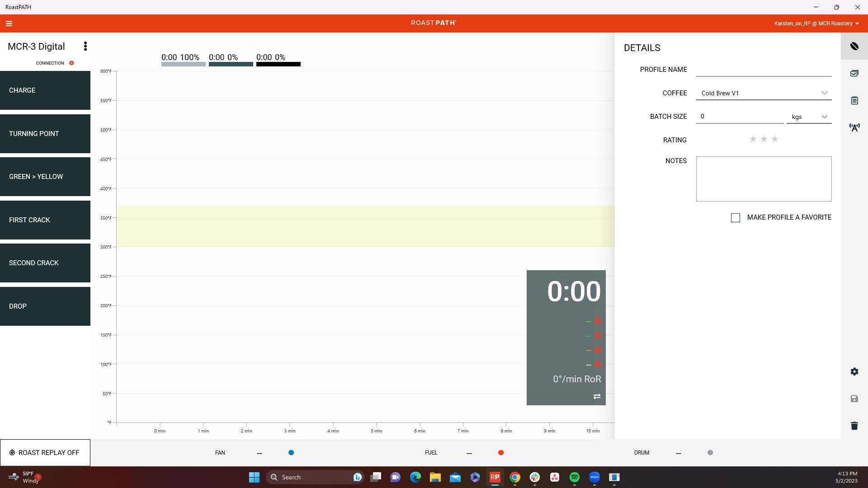Open the MCR-3 Digital three-dot options menu
Image resolution: width=868 pixels, height=488 pixels.
click(85, 47)
